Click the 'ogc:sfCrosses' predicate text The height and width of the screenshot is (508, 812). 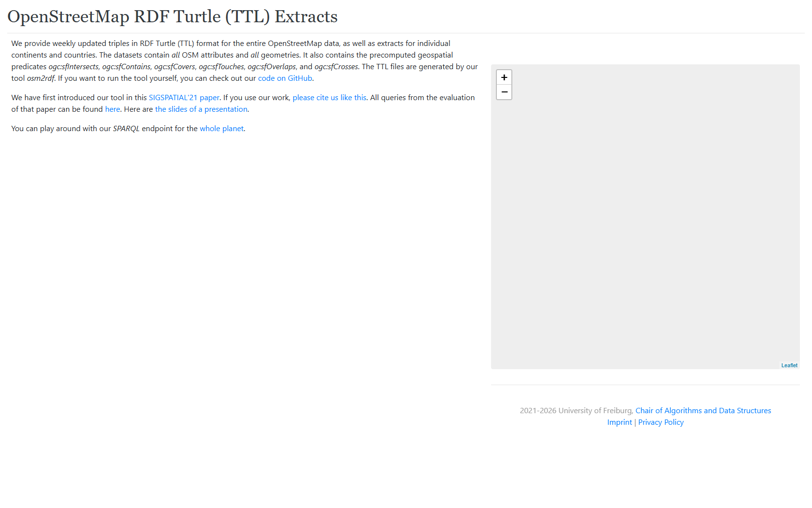[x=336, y=67]
